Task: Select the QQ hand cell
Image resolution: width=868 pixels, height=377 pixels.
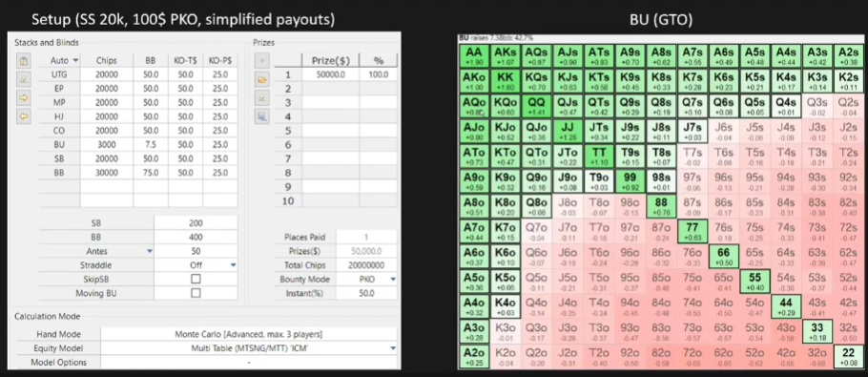Action: pos(537,106)
